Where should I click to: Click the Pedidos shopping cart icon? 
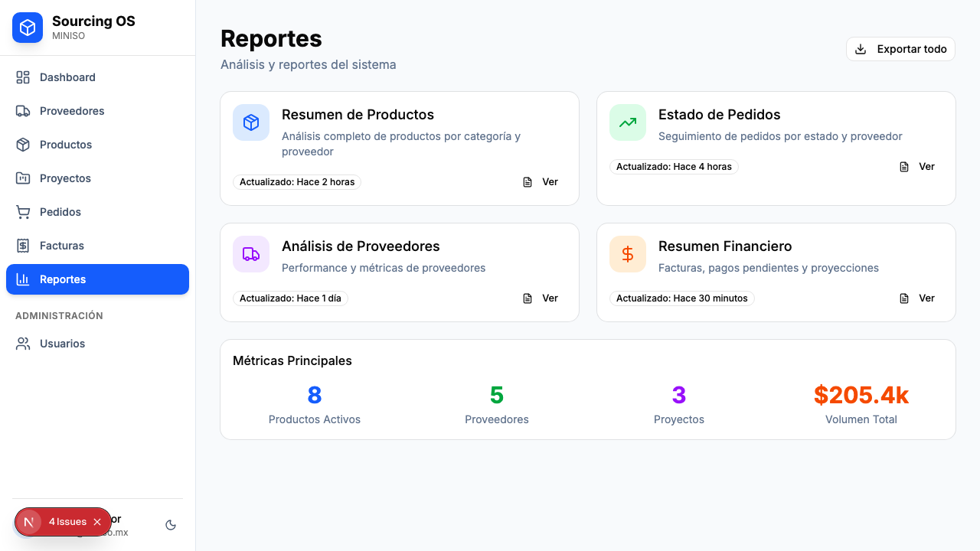coord(23,212)
